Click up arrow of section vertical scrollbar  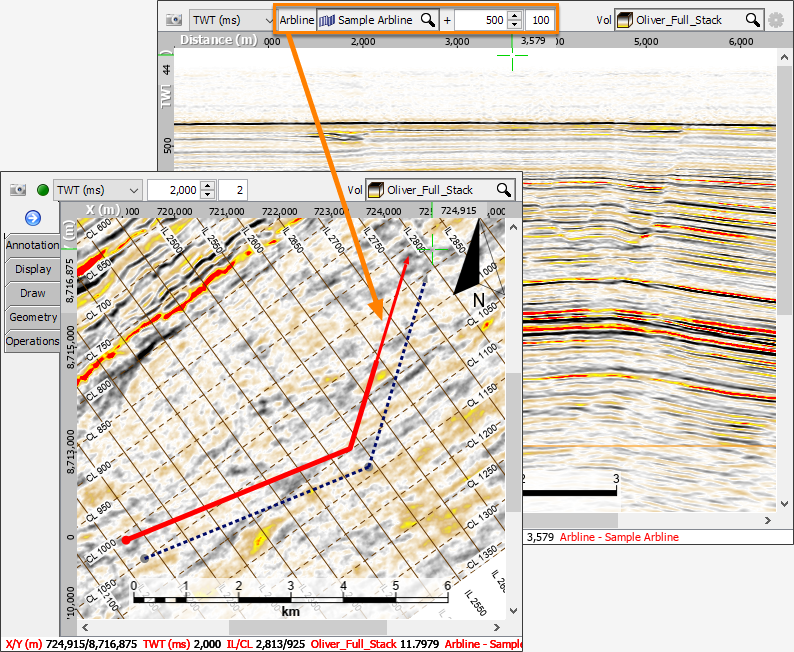click(784, 57)
